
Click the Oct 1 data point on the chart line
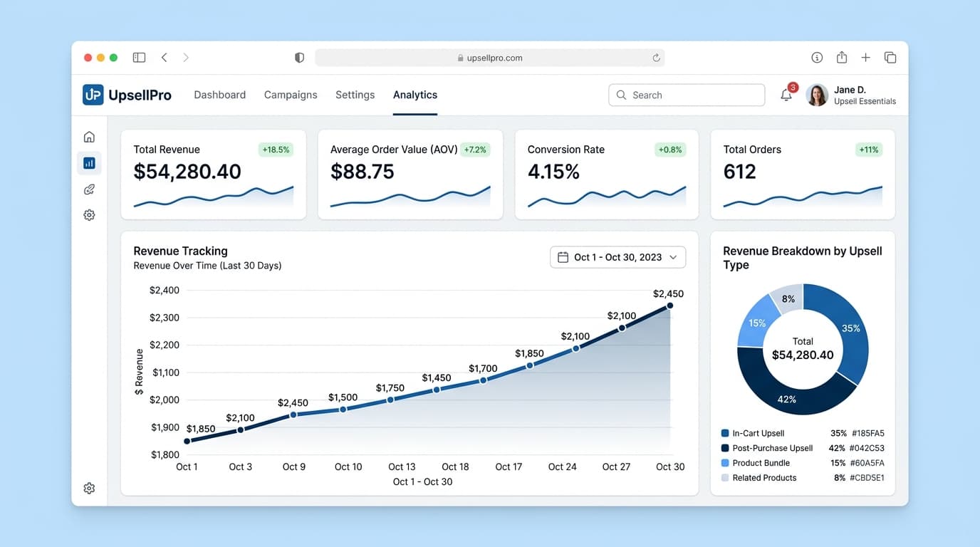(x=187, y=441)
